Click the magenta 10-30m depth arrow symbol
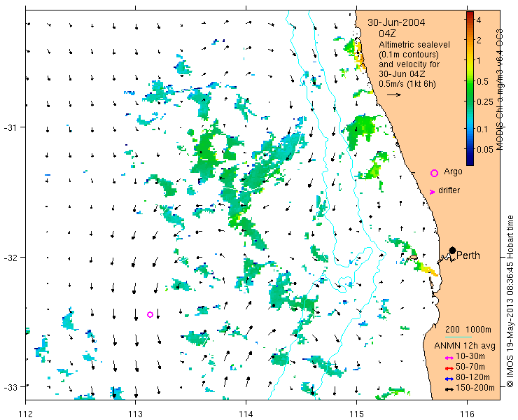518x420 pixels. (x=449, y=358)
